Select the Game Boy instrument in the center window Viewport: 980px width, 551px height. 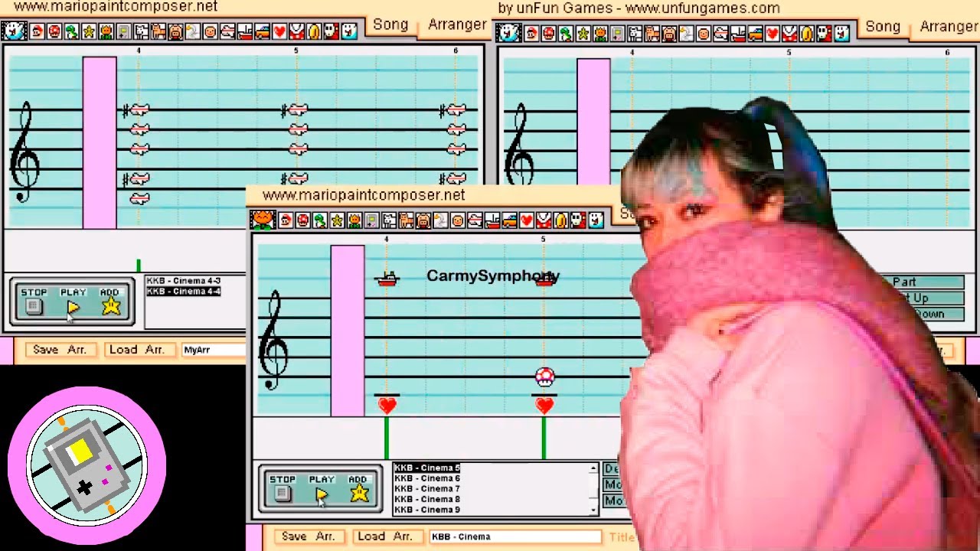coord(371,220)
